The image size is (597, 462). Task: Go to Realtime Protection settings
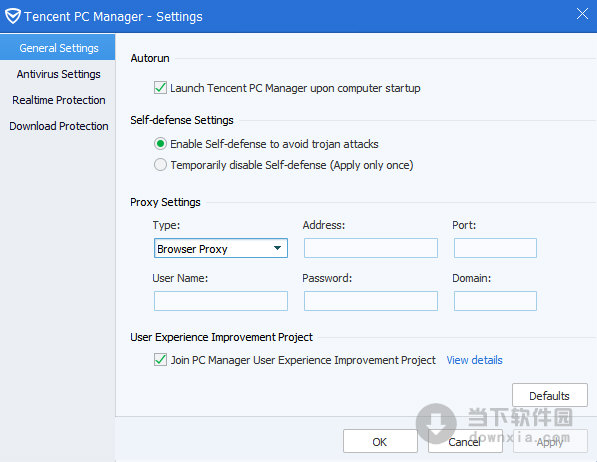[x=58, y=100]
